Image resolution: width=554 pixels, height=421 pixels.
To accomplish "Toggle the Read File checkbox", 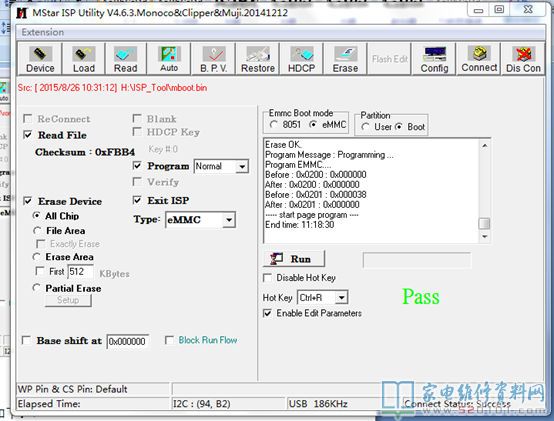I will (x=28, y=135).
